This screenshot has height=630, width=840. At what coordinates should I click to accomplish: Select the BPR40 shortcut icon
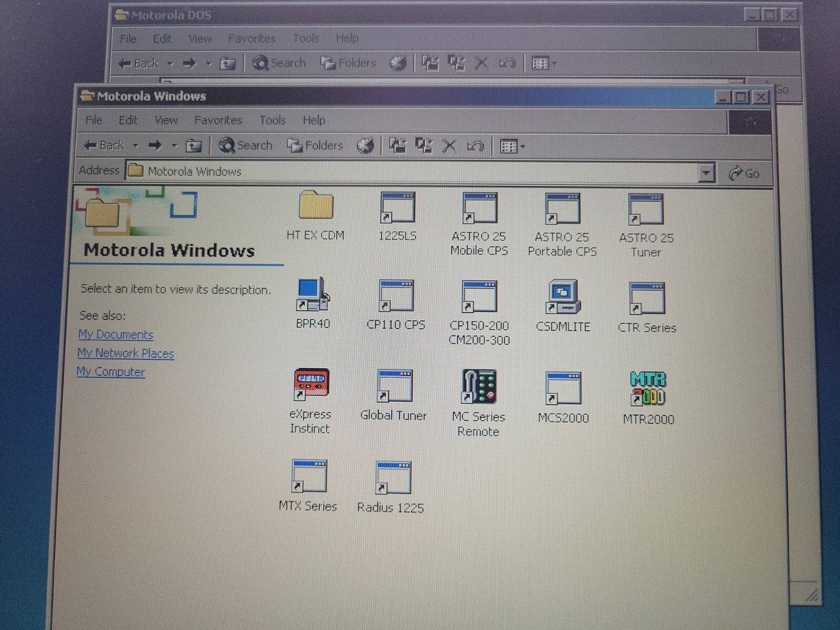point(313,303)
